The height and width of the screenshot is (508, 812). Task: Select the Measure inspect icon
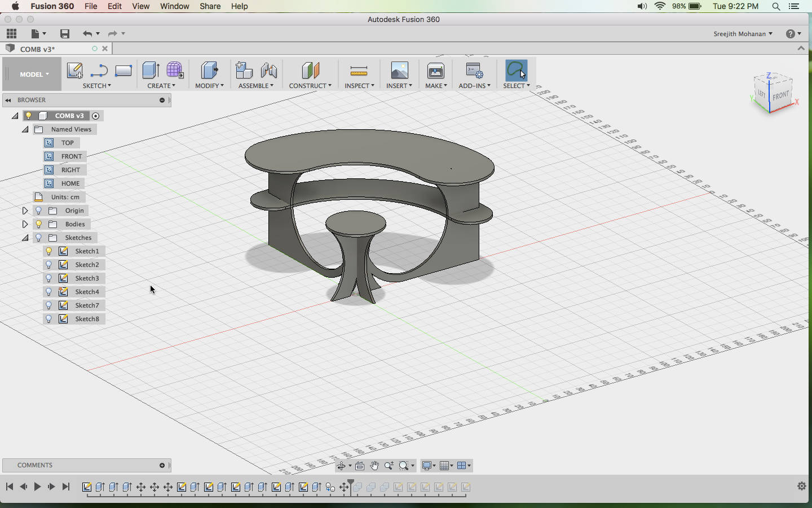click(359, 71)
